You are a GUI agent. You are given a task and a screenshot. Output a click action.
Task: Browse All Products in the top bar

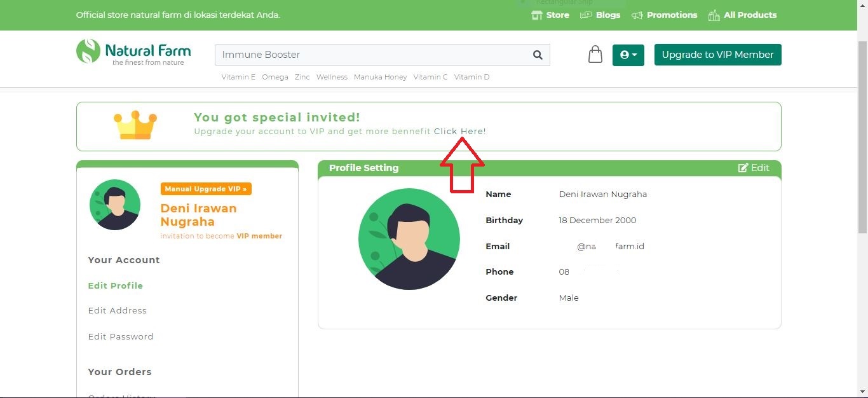click(x=742, y=15)
